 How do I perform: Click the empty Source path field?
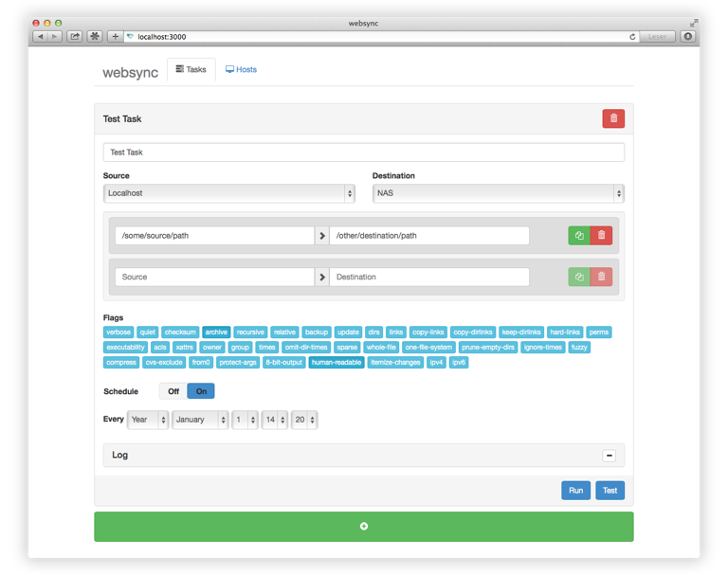215,277
